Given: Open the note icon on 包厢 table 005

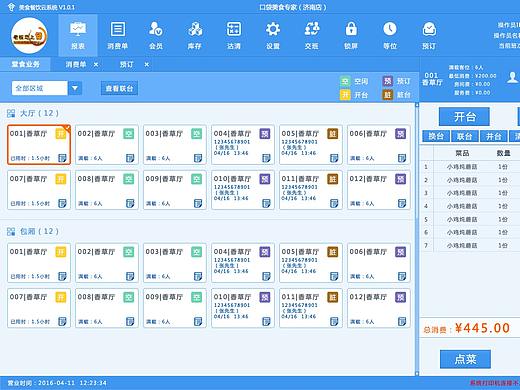Looking at the screenshot, I should (334, 276).
